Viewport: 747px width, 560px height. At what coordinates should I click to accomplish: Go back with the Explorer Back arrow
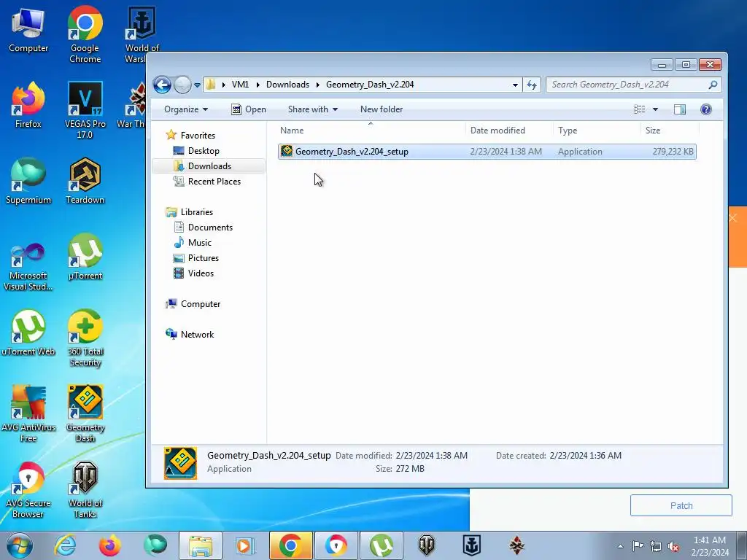tap(162, 85)
